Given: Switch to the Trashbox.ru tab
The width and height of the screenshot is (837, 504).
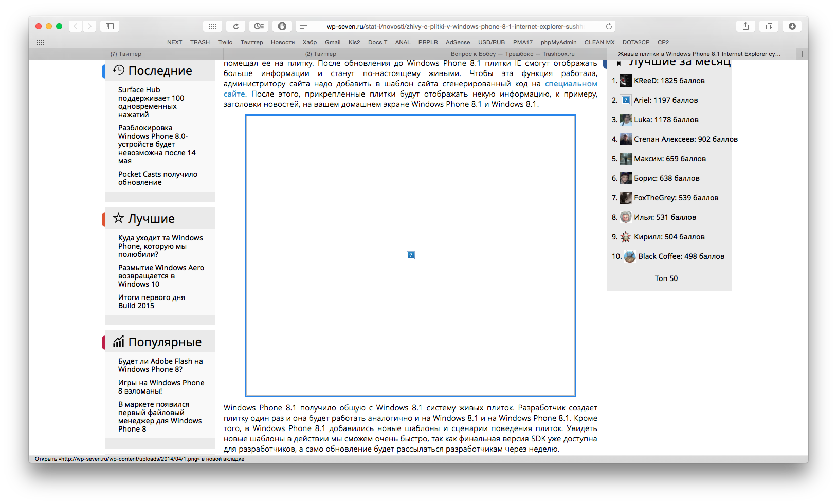Looking at the screenshot, I should (513, 54).
